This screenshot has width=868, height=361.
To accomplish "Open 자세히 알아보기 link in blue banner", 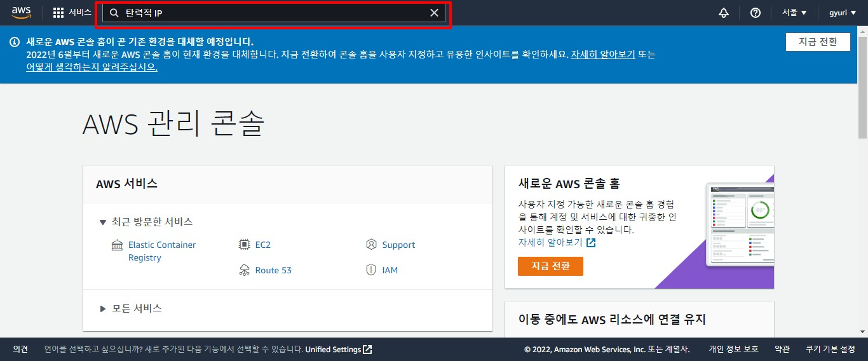I will click(603, 55).
